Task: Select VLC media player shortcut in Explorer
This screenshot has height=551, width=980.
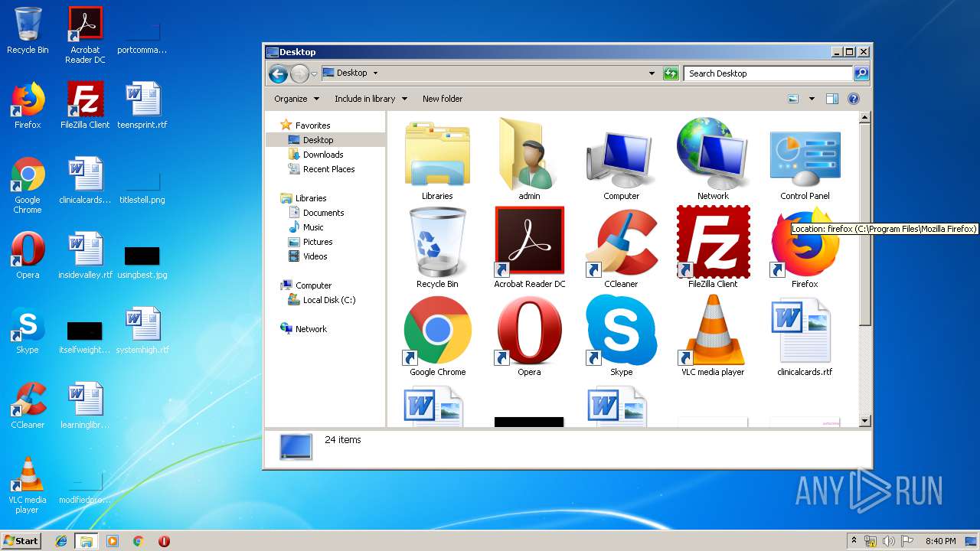Action: (x=713, y=335)
